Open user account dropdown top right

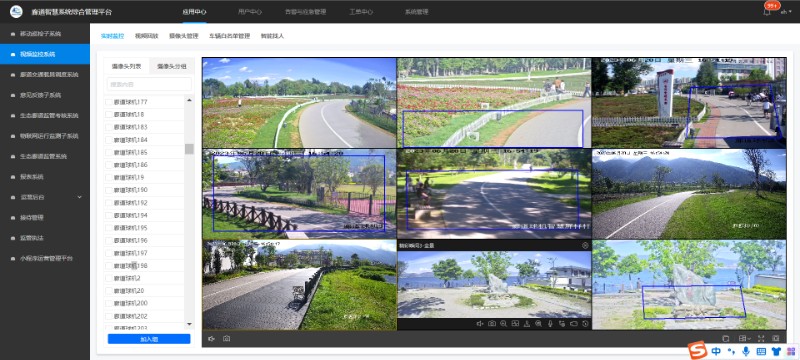(786, 12)
